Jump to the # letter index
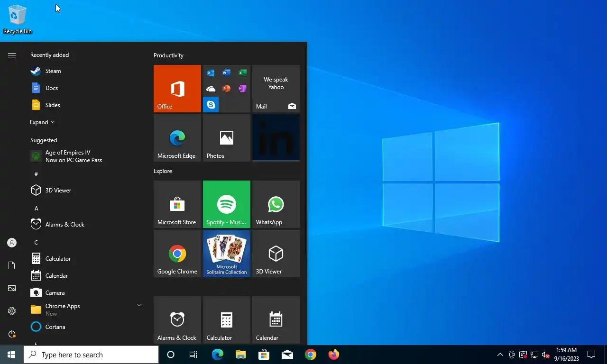This screenshot has height=364, width=607. pos(36,174)
